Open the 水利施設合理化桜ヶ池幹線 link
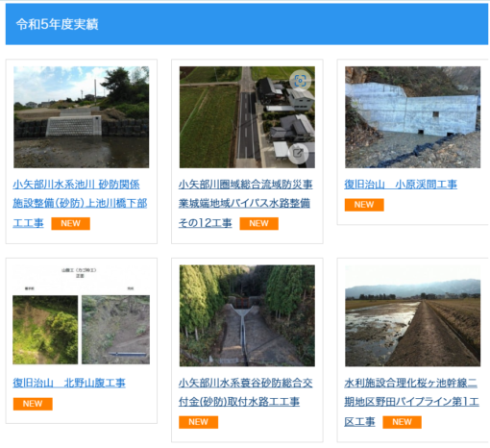This screenshot has height=448, width=490. 411,402
